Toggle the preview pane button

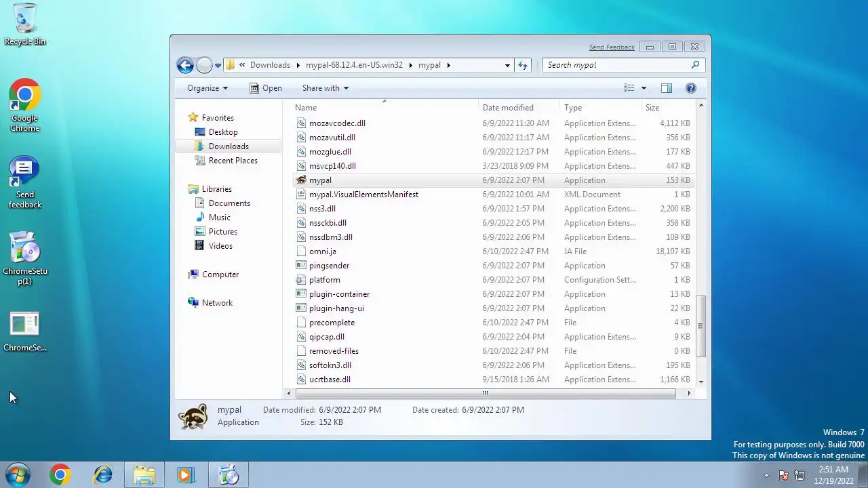point(667,88)
